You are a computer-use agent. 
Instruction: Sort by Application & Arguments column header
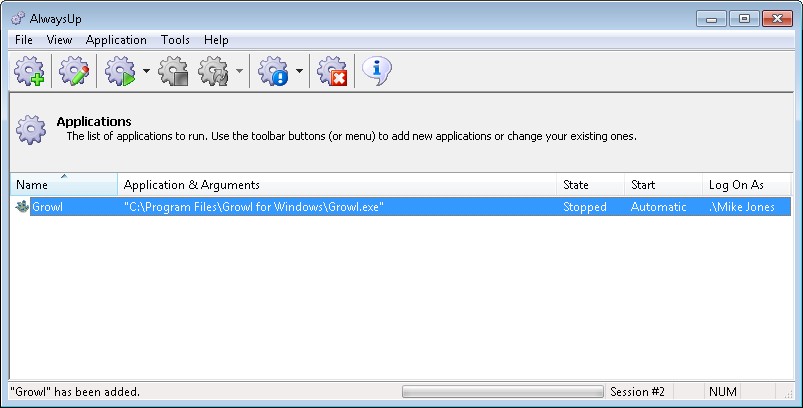pos(337,184)
